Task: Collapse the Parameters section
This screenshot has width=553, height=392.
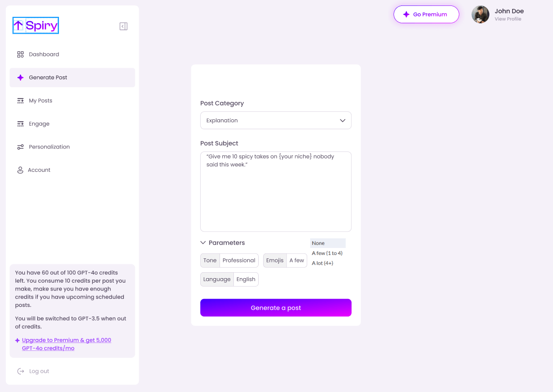Action: 203,243
